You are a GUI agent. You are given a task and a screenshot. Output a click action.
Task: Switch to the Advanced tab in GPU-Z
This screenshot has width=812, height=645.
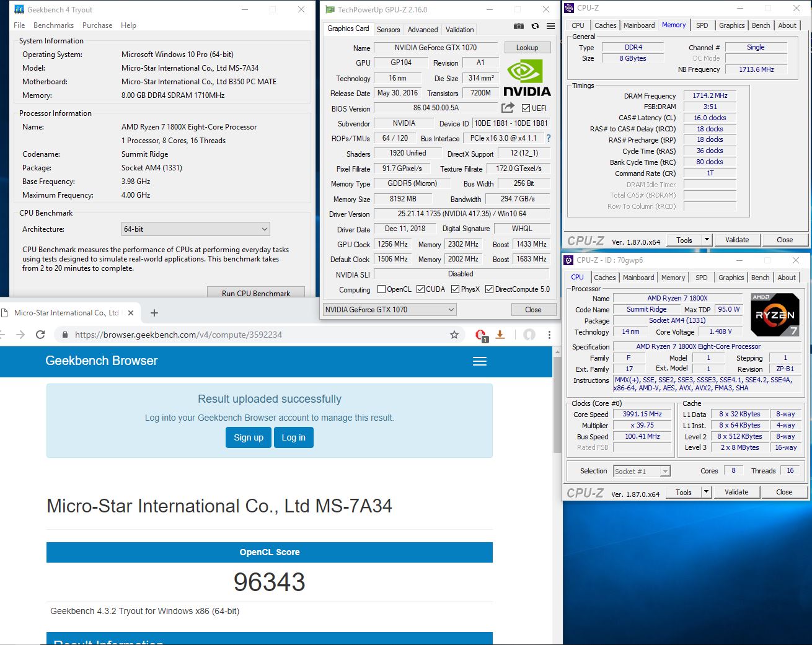tap(423, 29)
